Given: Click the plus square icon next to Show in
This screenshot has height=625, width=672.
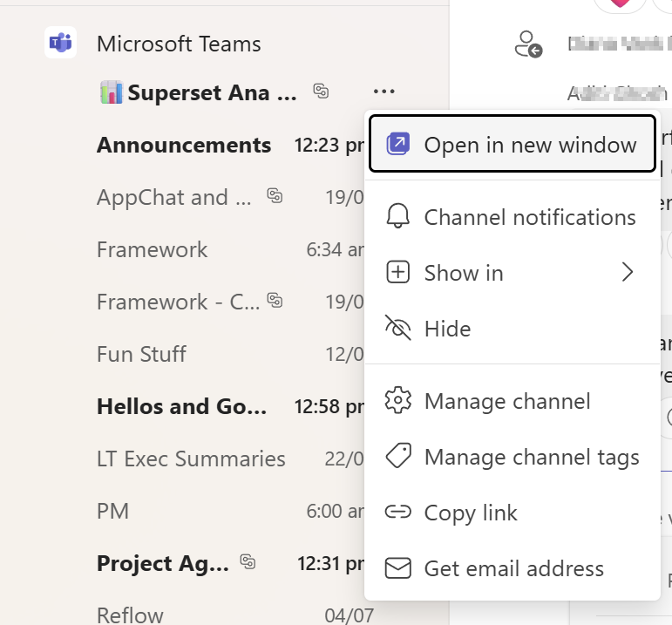Looking at the screenshot, I should coord(398,272).
